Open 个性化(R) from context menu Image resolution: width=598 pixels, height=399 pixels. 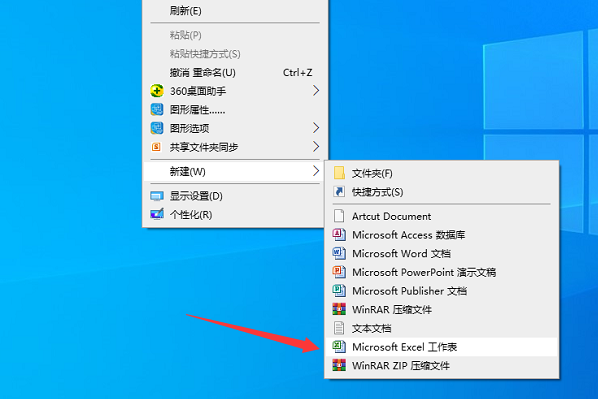pyautogui.click(x=235, y=215)
